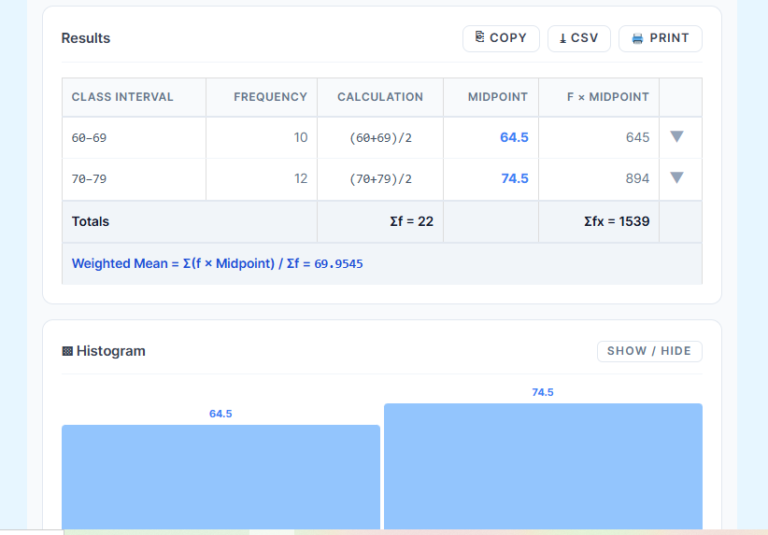Click frequency value 10
The height and width of the screenshot is (535, 768).
tap(301, 137)
